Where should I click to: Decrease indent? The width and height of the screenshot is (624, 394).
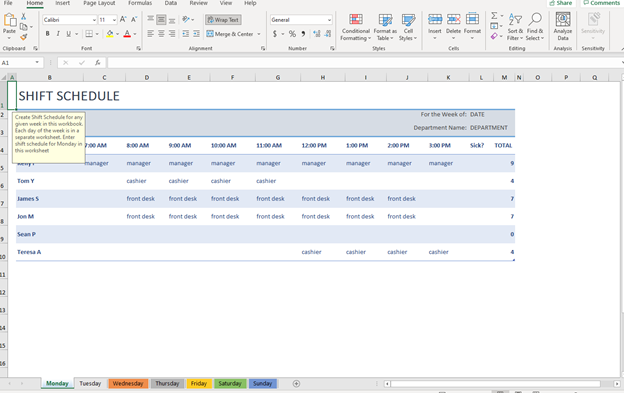(x=185, y=34)
